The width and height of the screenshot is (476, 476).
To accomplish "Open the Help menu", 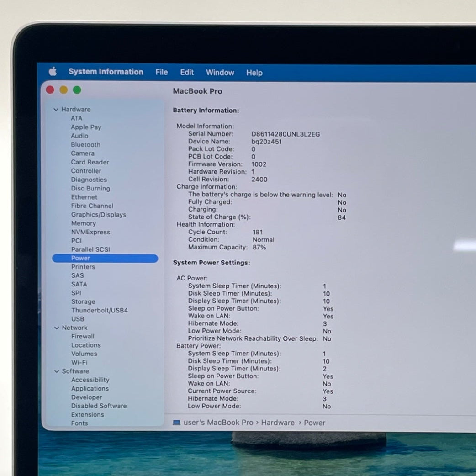I will click(254, 73).
